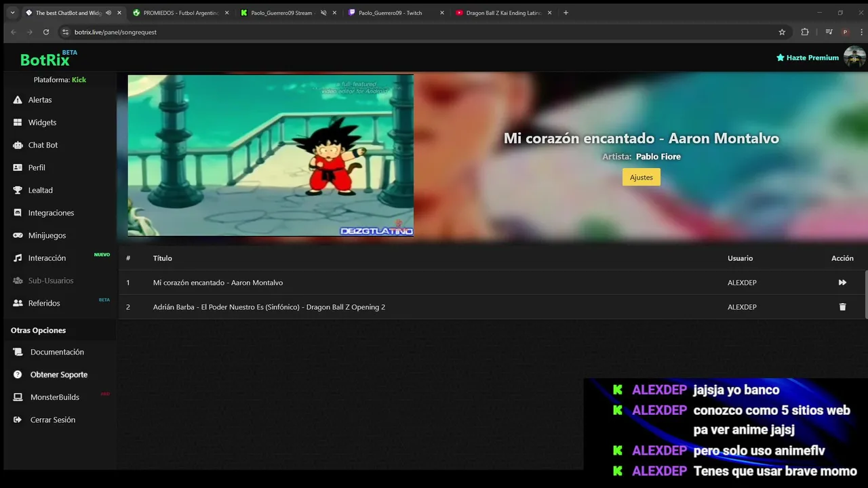Open the user avatar menu
868x488 pixels.
(x=854, y=57)
